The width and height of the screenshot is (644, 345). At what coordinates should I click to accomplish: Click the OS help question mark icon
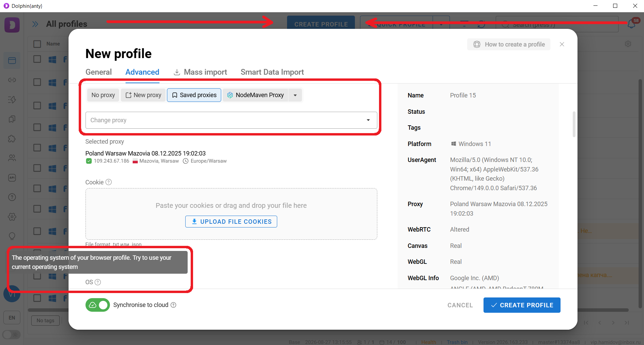[x=98, y=282]
